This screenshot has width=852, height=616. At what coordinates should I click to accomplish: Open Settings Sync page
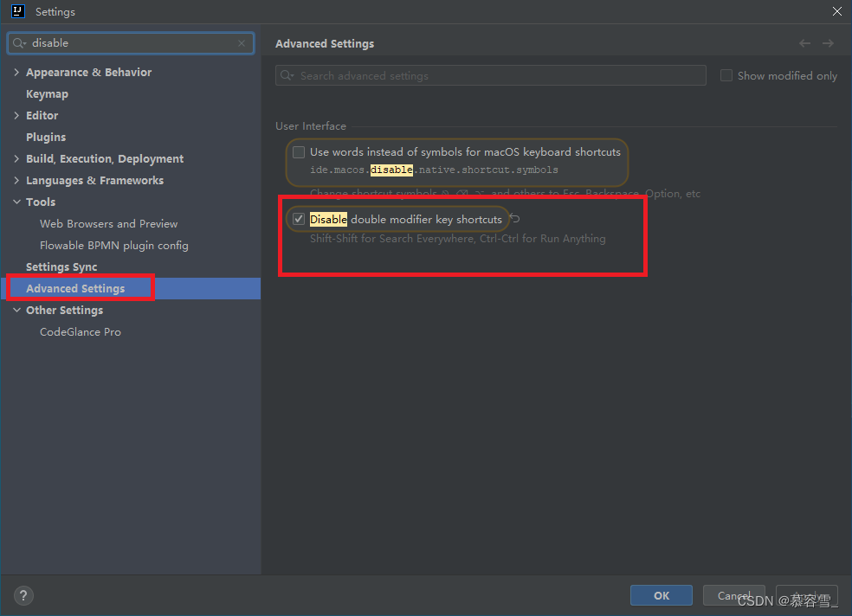pos(61,267)
